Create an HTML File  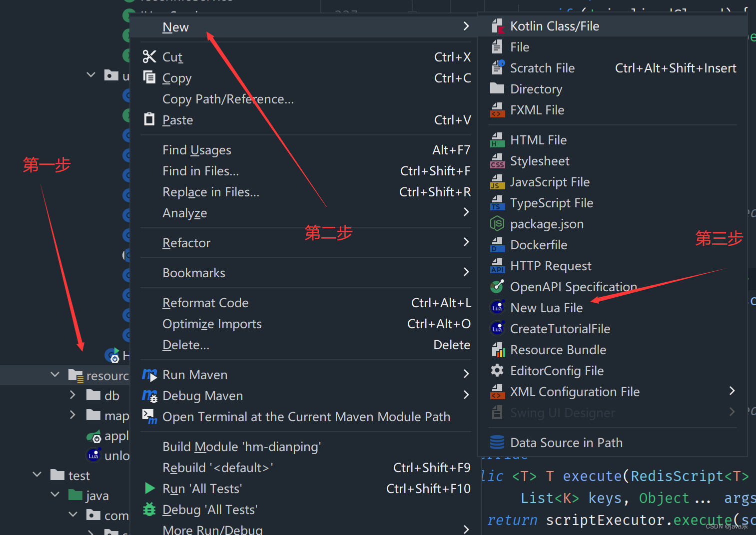538,139
